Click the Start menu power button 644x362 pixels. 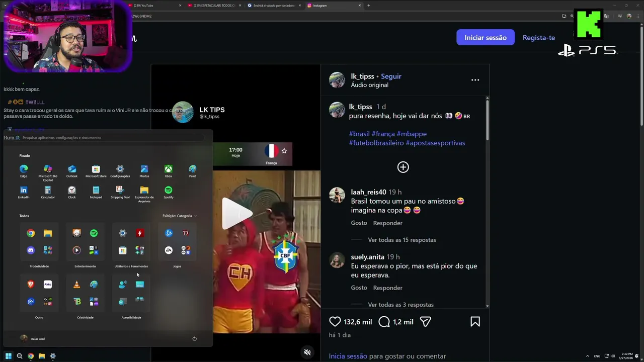click(194, 338)
